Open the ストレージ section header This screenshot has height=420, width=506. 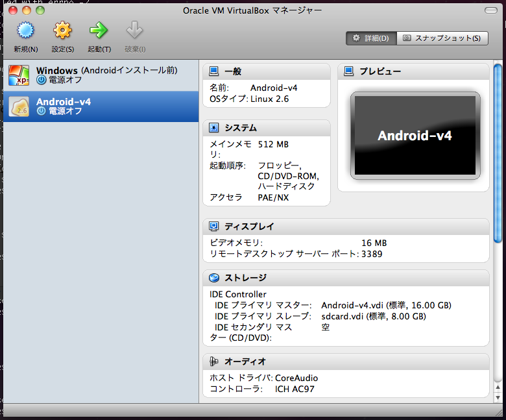coord(346,278)
